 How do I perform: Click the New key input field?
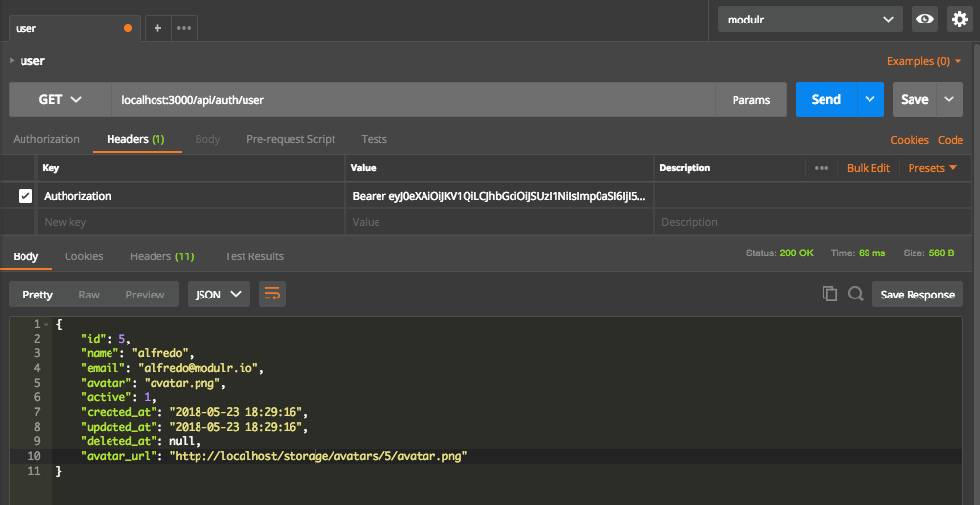192,222
